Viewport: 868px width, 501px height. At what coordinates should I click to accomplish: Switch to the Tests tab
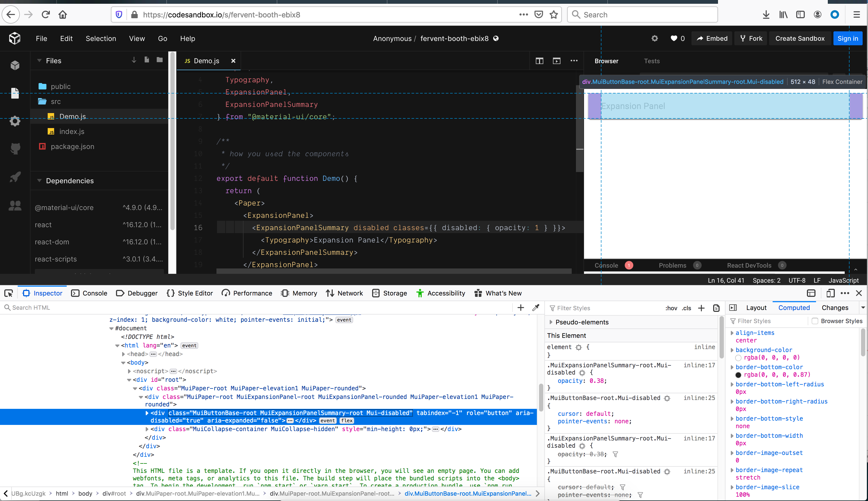tap(652, 61)
